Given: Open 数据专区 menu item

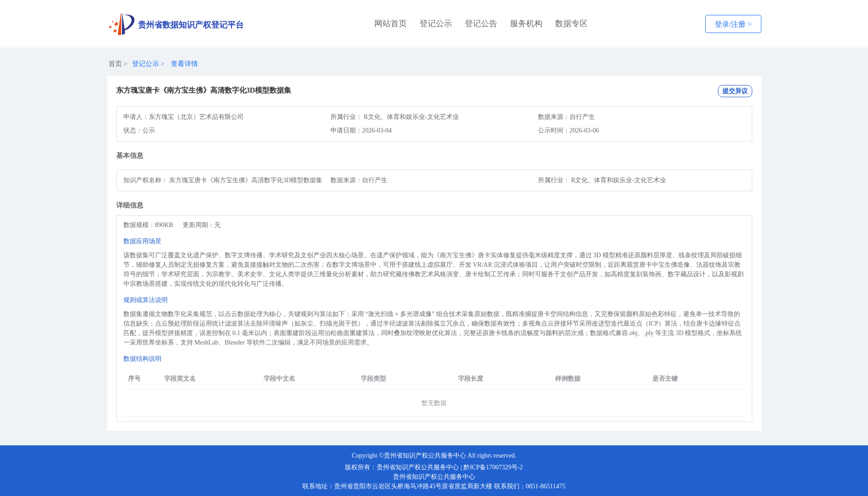Looking at the screenshot, I should click(x=571, y=24).
